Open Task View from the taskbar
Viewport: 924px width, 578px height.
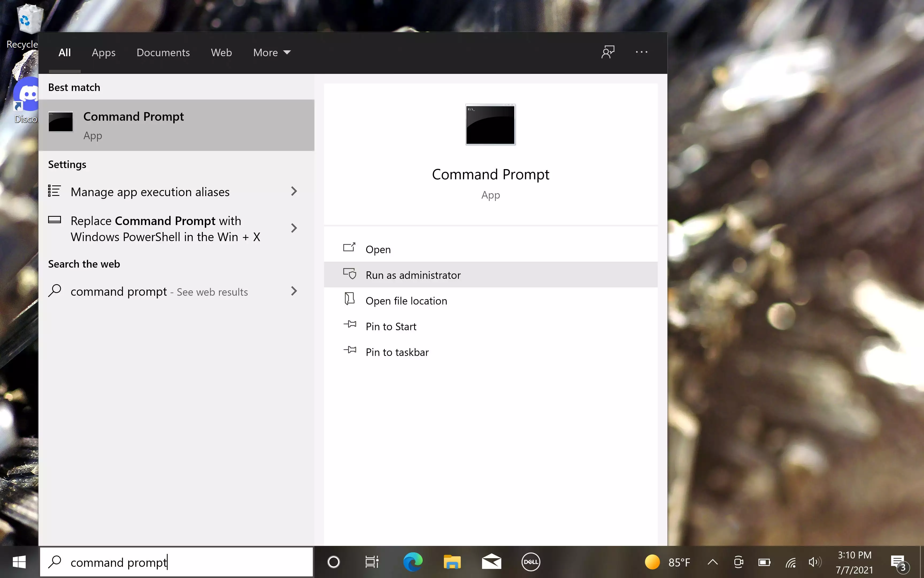pos(372,562)
